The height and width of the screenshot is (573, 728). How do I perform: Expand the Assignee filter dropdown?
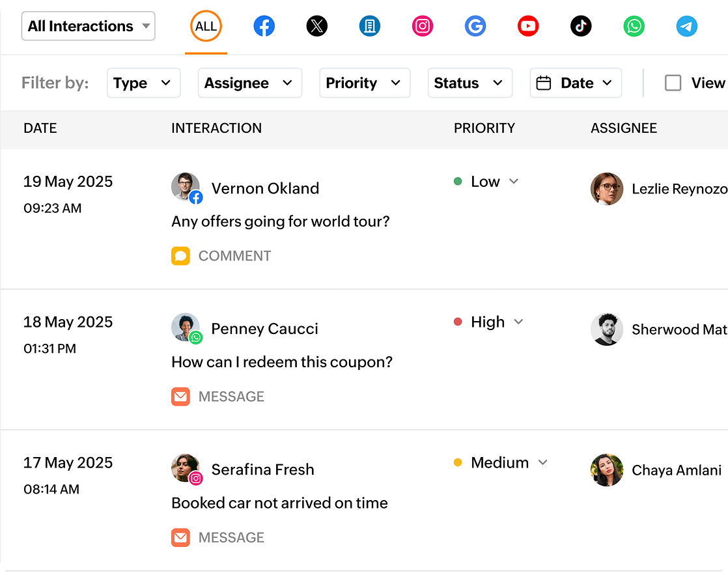[x=249, y=83]
